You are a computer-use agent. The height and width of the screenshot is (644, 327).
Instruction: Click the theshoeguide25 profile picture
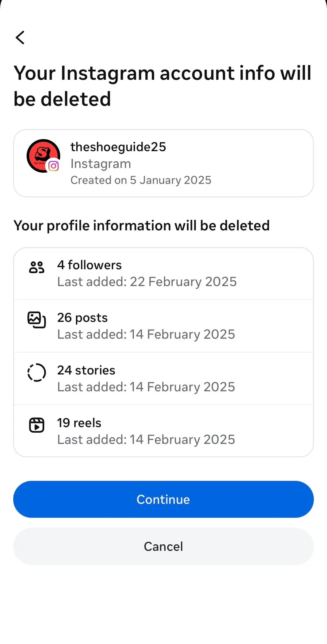point(43,156)
